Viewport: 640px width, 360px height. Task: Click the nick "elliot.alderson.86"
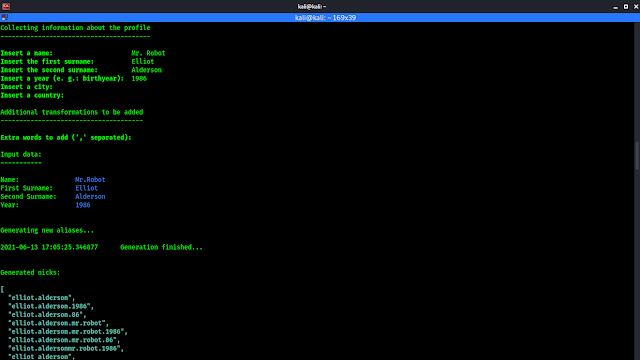tap(47, 315)
